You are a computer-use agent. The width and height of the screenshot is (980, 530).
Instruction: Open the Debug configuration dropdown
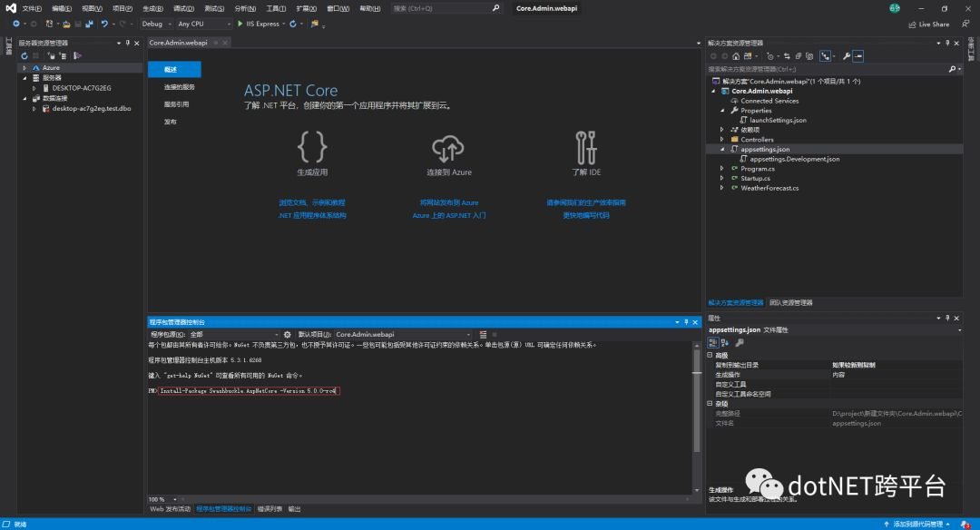pyautogui.click(x=157, y=24)
